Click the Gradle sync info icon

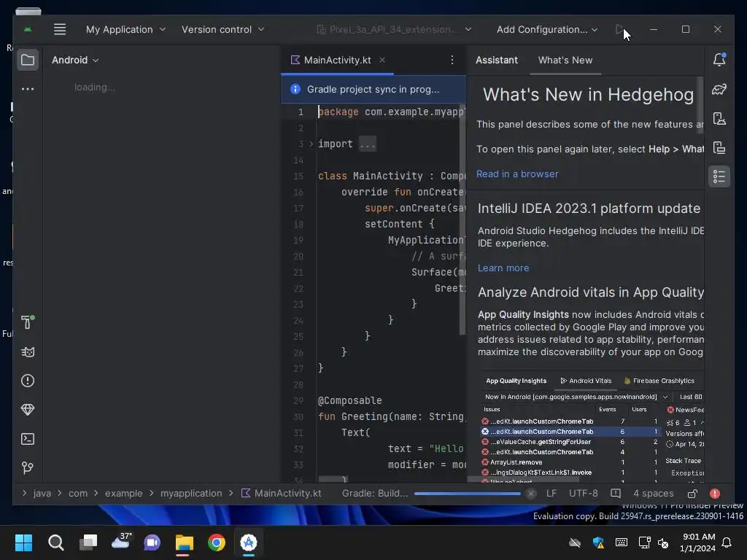[295, 89]
